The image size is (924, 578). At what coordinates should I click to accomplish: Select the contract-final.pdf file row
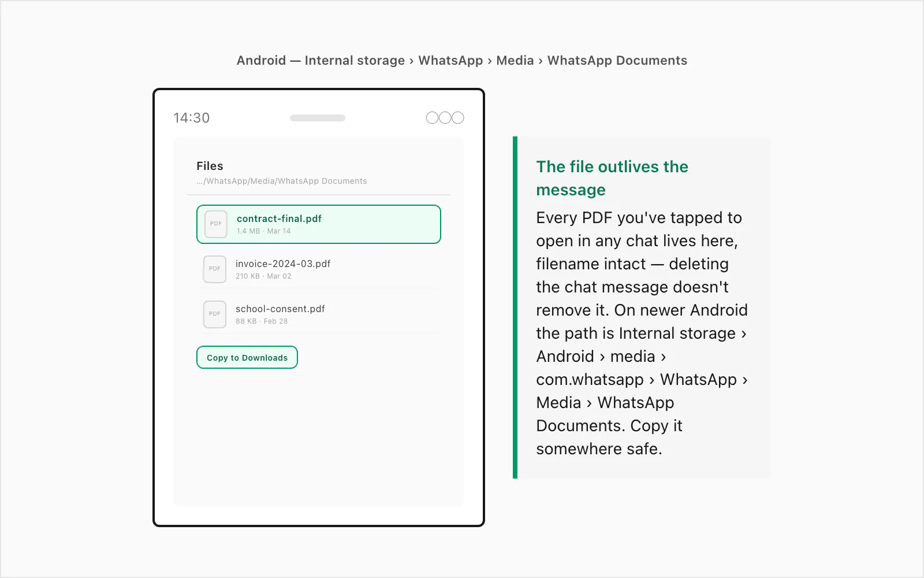click(x=319, y=224)
